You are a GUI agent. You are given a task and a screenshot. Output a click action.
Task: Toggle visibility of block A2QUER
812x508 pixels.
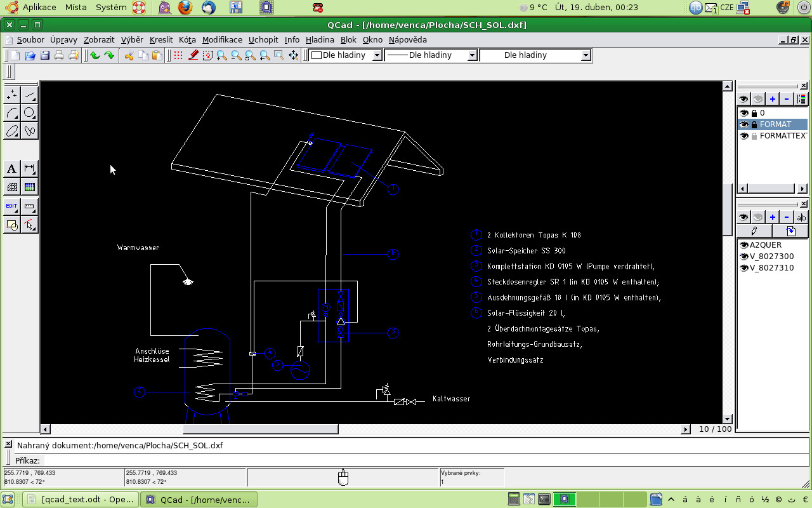(745, 245)
